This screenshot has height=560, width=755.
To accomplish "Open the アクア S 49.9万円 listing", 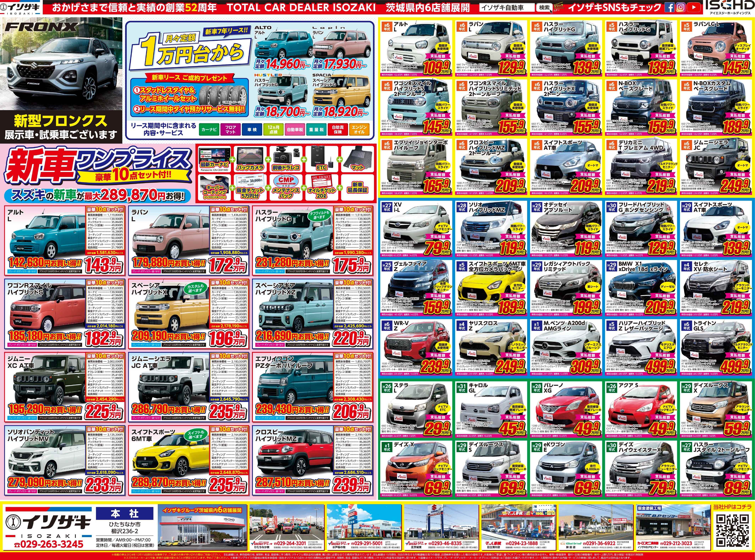I will click(641, 410).
